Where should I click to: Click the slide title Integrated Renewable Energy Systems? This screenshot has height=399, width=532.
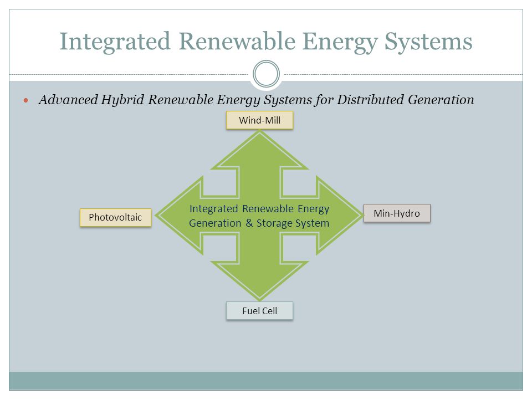coord(266,42)
